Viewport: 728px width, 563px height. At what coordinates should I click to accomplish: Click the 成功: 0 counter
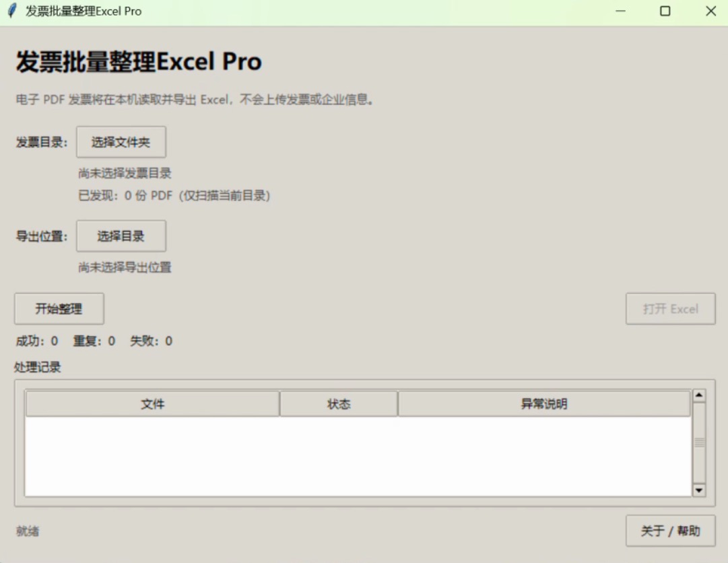pos(37,341)
